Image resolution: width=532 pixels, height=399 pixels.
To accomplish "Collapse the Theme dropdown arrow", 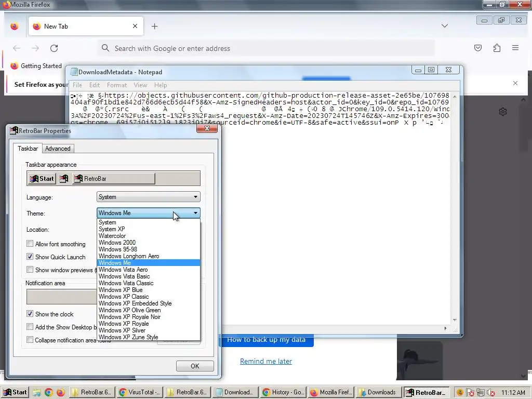I will coord(195,213).
